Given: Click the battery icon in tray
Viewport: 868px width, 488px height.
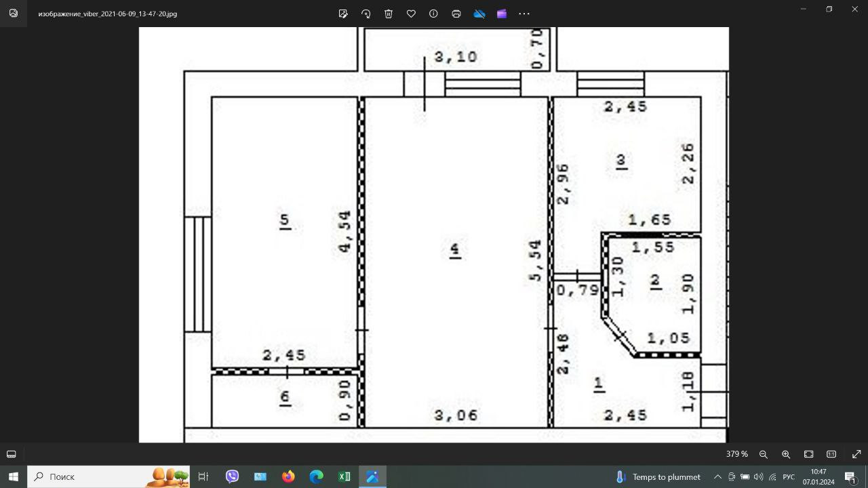Looking at the screenshot, I should 745,476.
